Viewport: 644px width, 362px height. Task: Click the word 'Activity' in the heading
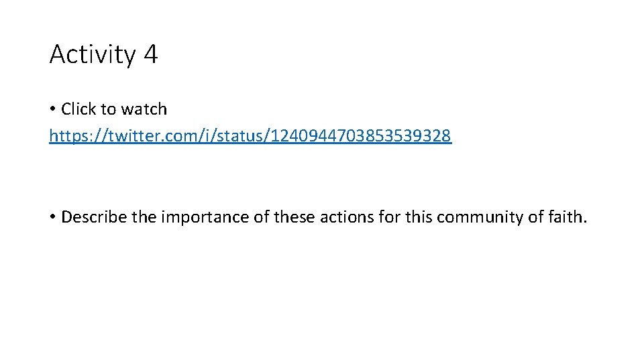click(x=92, y=54)
